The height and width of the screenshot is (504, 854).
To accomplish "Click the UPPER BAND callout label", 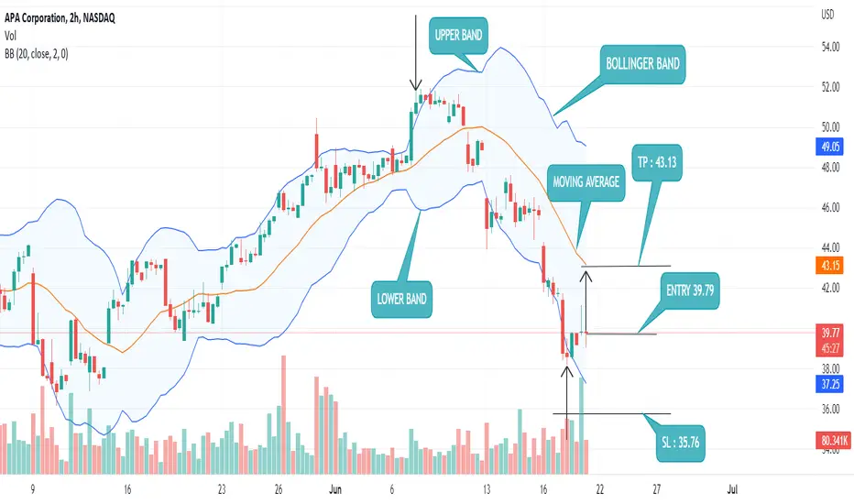I will (x=458, y=36).
